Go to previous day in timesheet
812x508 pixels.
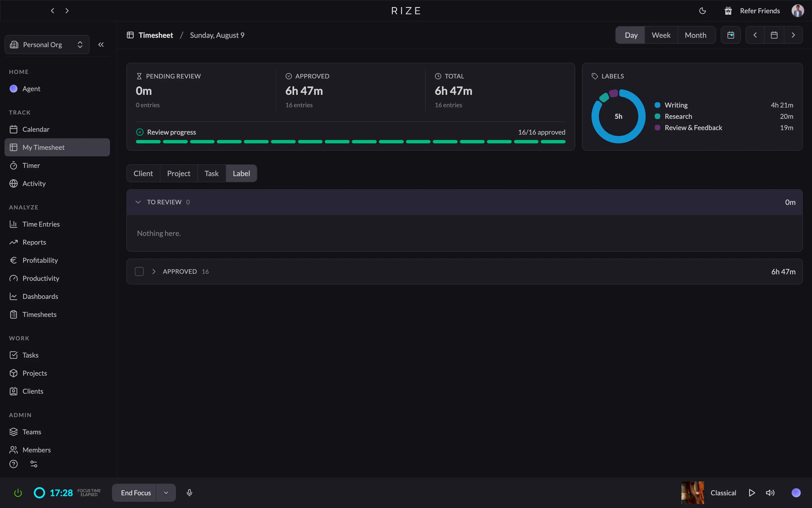755,35
